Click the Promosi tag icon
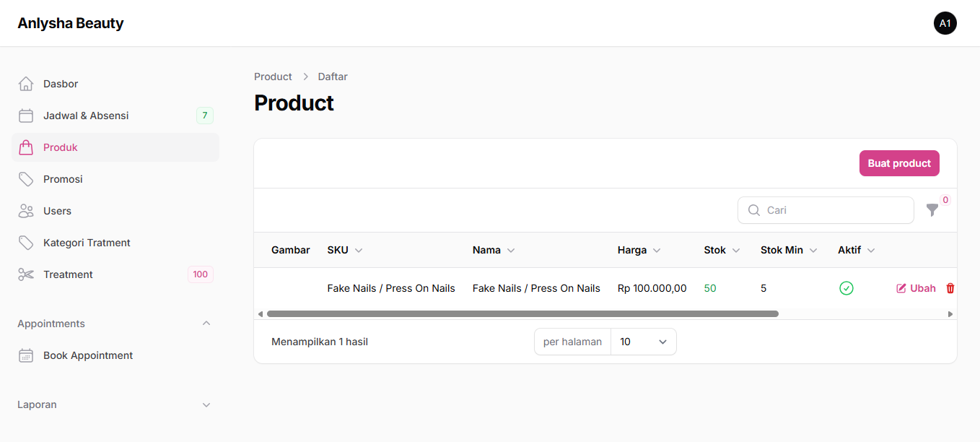The height and width of the screenshot is (442, 980). click(x=26, y=179)
